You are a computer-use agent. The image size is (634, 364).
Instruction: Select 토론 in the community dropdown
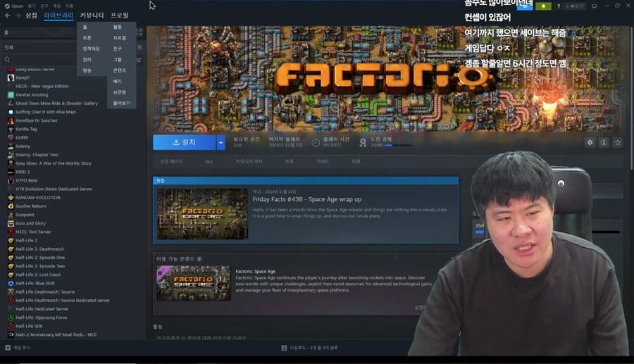(x=87, y=37)
